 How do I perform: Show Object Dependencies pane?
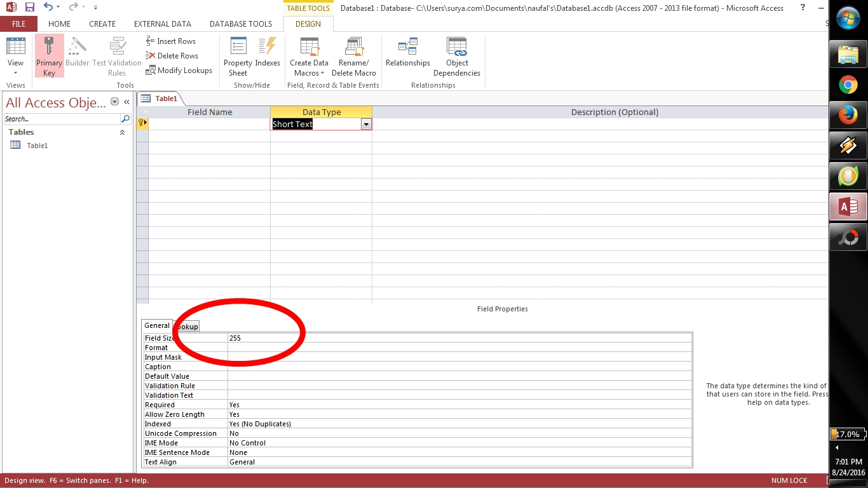click(457, 56)
